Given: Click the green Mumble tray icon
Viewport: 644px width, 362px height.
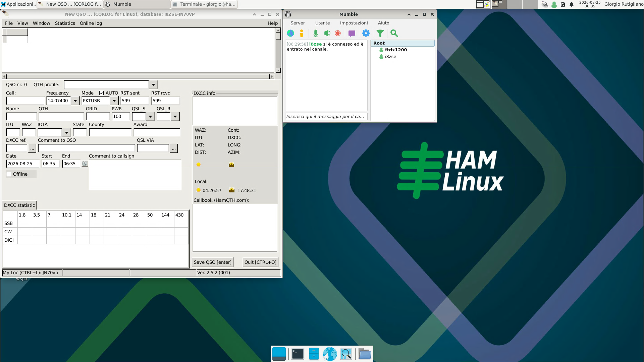Looking at the screenshot, I should tap(554, 4).
